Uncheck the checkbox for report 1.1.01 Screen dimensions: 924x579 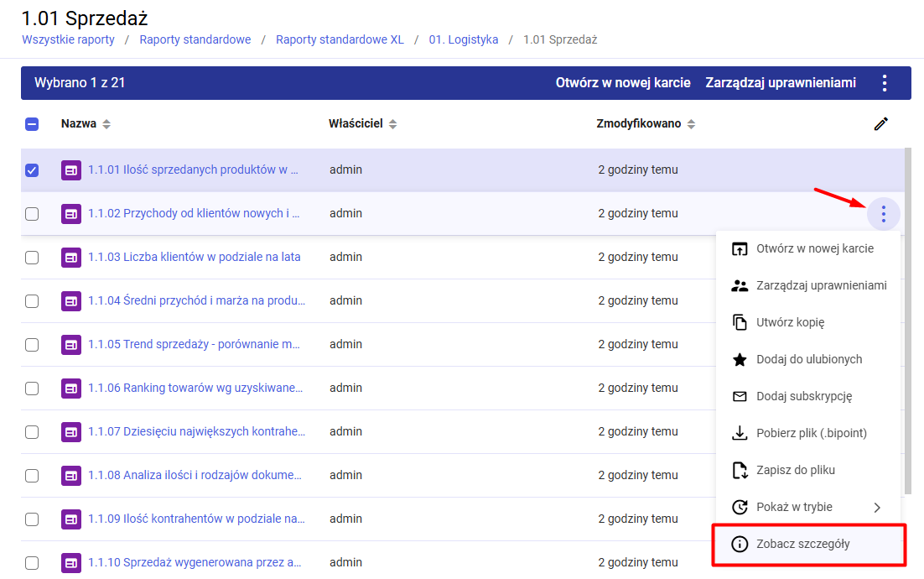[32, 170]
